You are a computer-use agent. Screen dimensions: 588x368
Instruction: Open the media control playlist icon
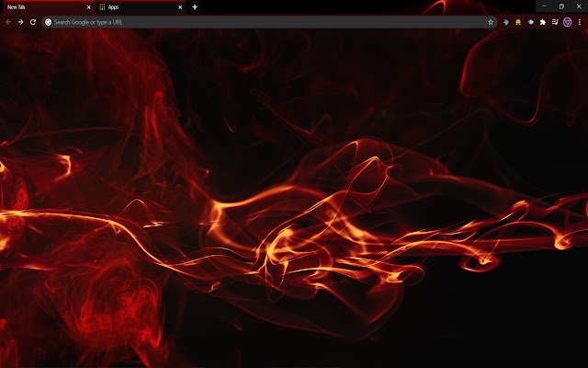pyautogui.click(x=555, y=22)
